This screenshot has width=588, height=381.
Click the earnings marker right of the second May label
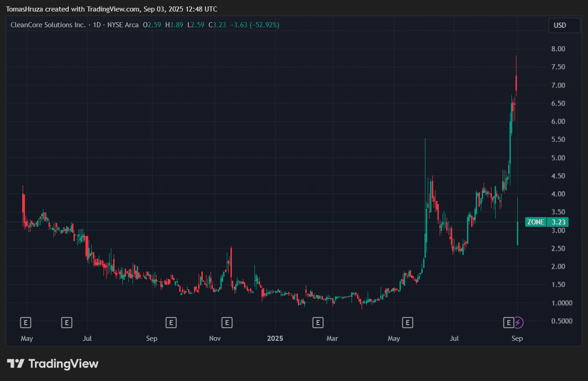click(407, 322)
